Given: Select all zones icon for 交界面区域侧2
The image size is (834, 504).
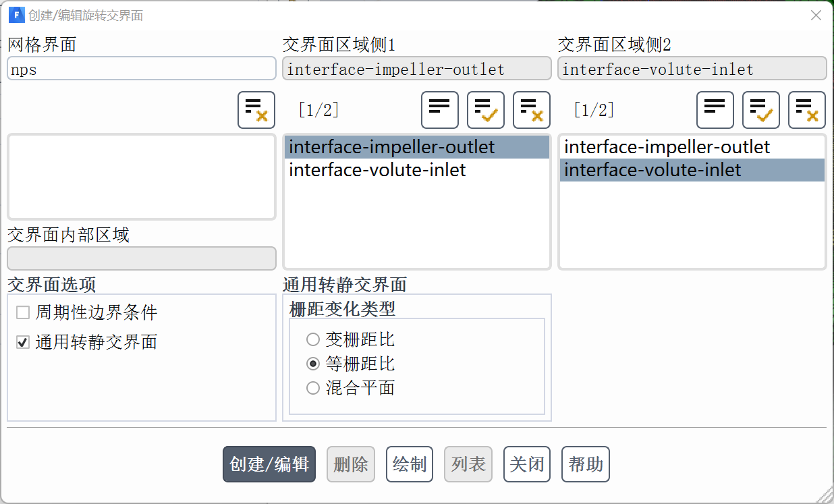Looking at the screenshot, I should 761,110.
